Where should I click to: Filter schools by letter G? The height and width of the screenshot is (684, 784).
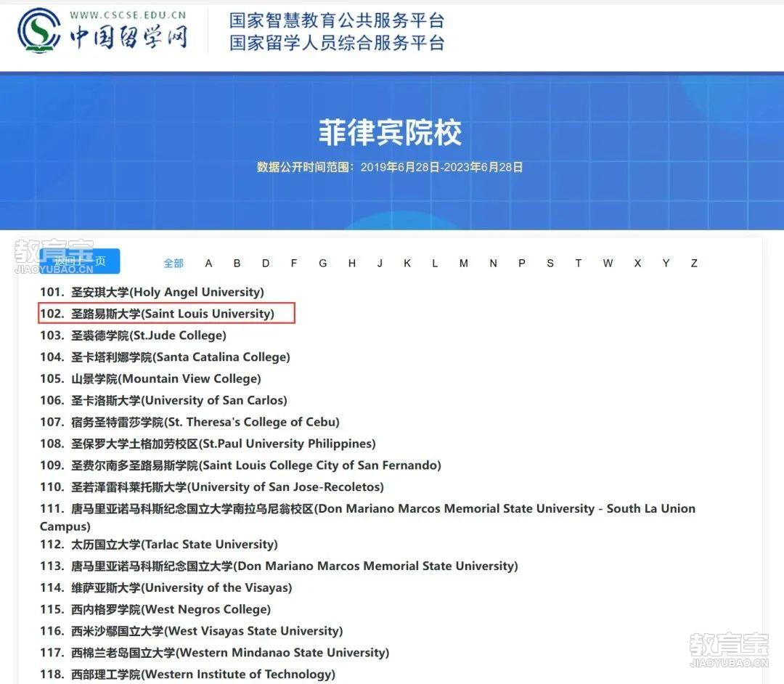[323, 263]
